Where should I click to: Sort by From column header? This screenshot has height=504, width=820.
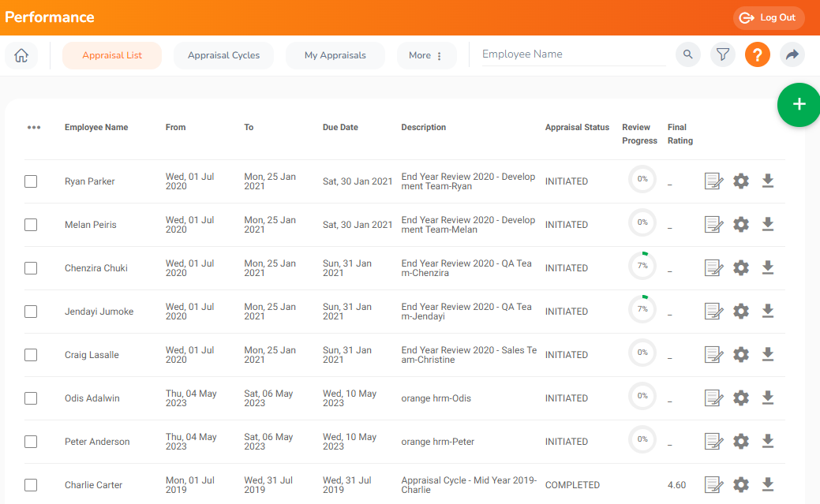(176, 128)
